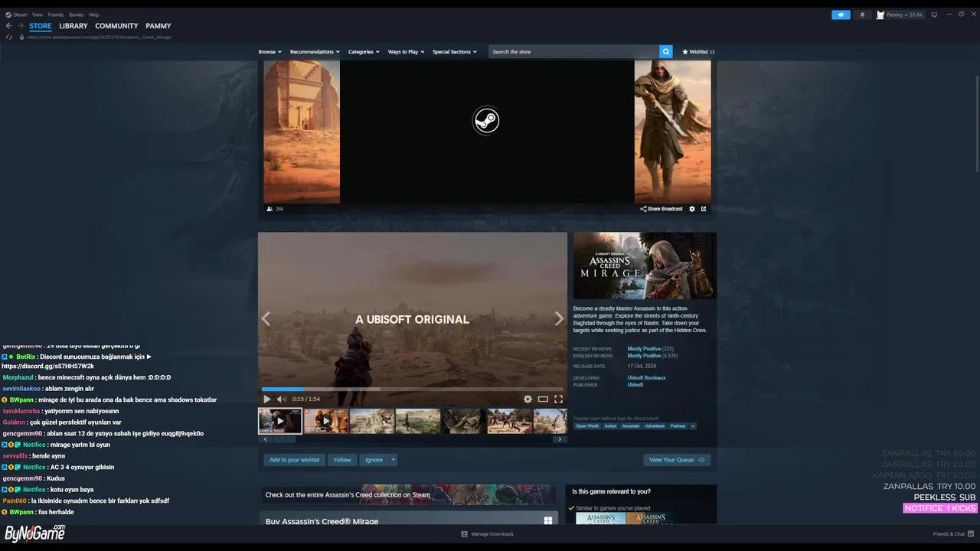Click the thumbnail strip horizontal scrollbar
The height and width of the screenshot is (551, 980).
tap(285, 439)
